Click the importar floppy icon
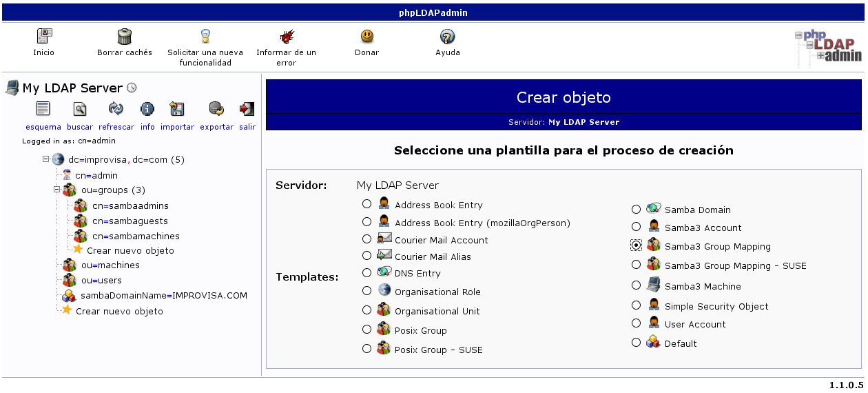 [x=177, y=108]
